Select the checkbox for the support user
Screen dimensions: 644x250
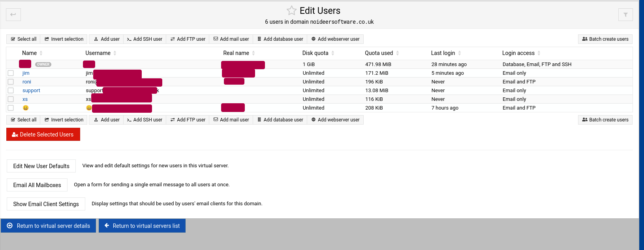pos(11,91)
